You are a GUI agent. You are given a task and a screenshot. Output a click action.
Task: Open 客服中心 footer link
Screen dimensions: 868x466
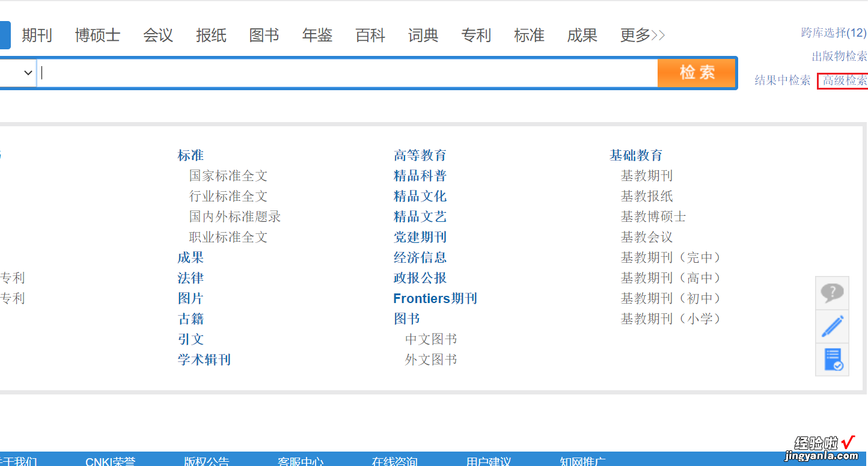(x=301, y=461)
